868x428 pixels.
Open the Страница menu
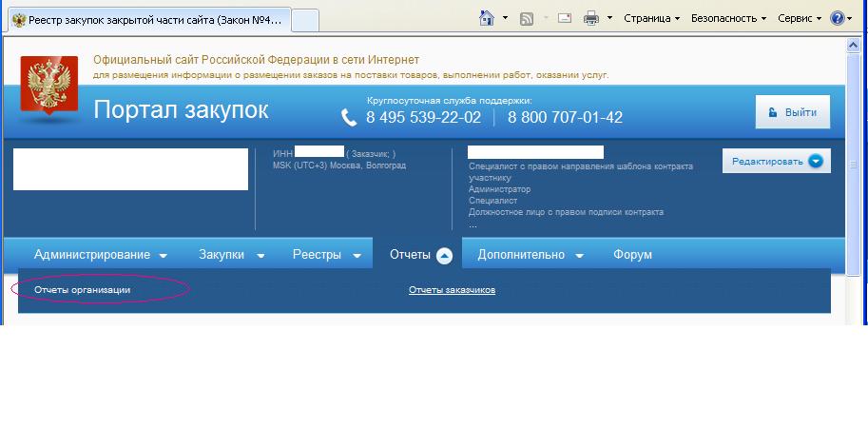(651, 18)
